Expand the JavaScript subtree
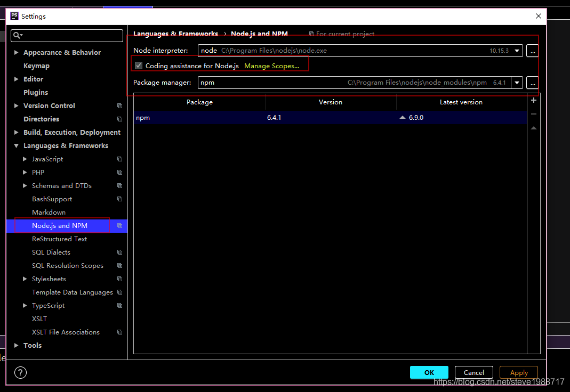This screenshot has height=392, width=570. click(25, 159)
